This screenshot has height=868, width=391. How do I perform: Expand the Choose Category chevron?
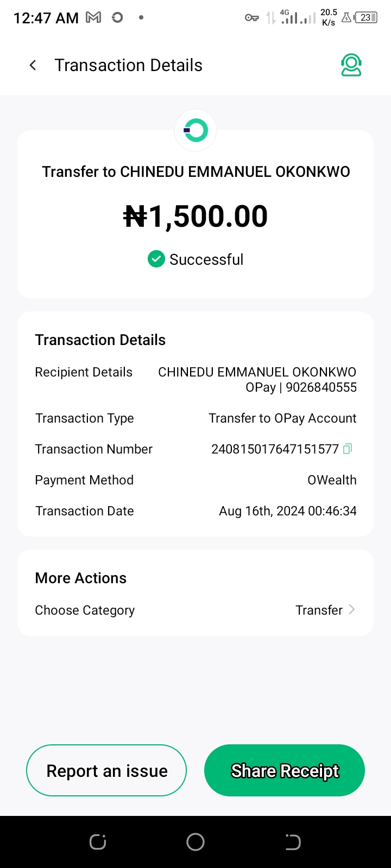tap(352, 610)
